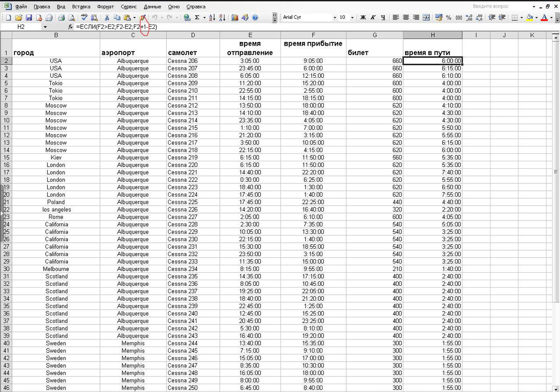The width and height of the screenshot is (560, 392).
Task: Click the AutoSum sigma icon
Action: coord(197,17)
